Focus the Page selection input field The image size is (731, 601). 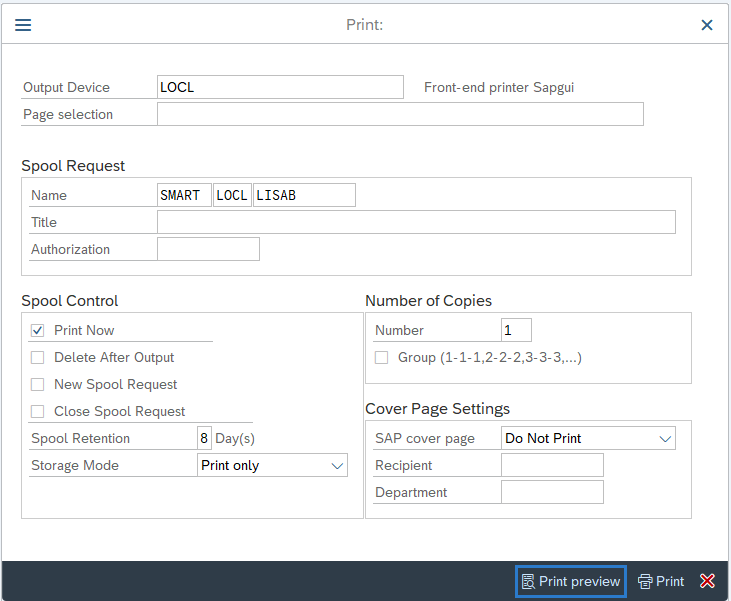[x=400, y=114]
